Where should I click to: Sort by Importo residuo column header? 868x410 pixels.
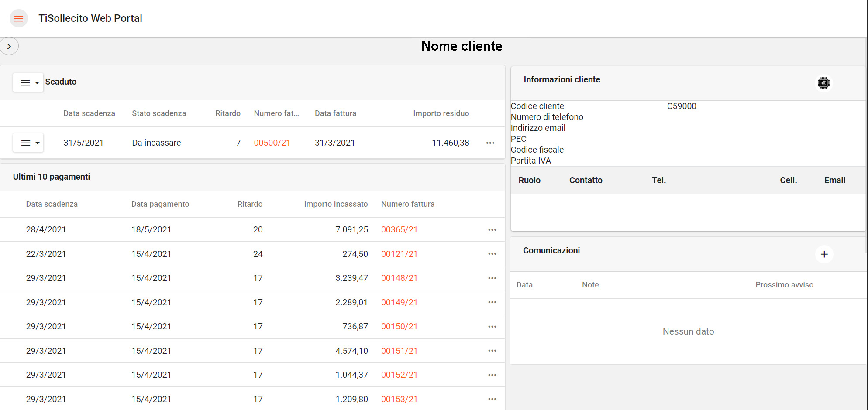(441, 113)
